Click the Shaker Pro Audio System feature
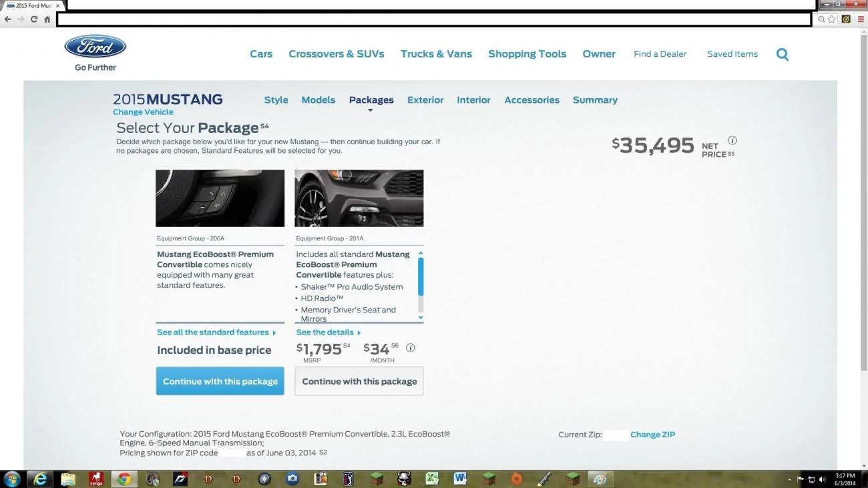Viewport: 868px width, 488px height. tap(352, 287)
